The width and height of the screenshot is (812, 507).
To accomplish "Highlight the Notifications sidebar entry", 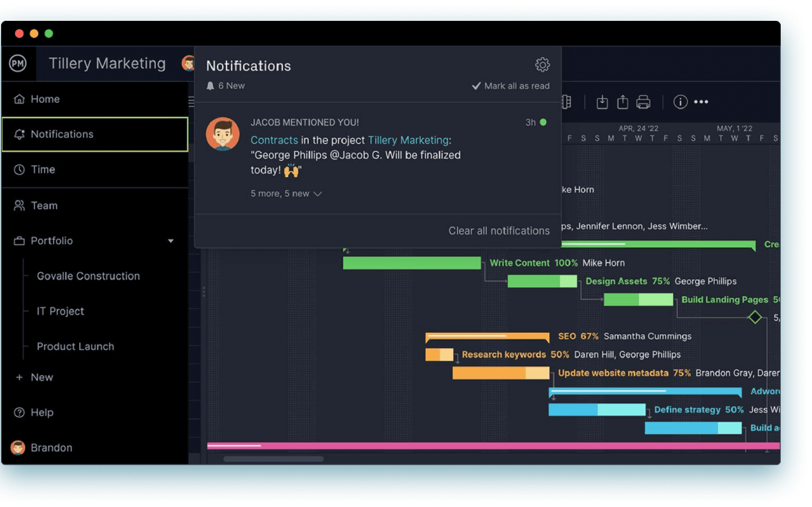I will click(61, 134).
